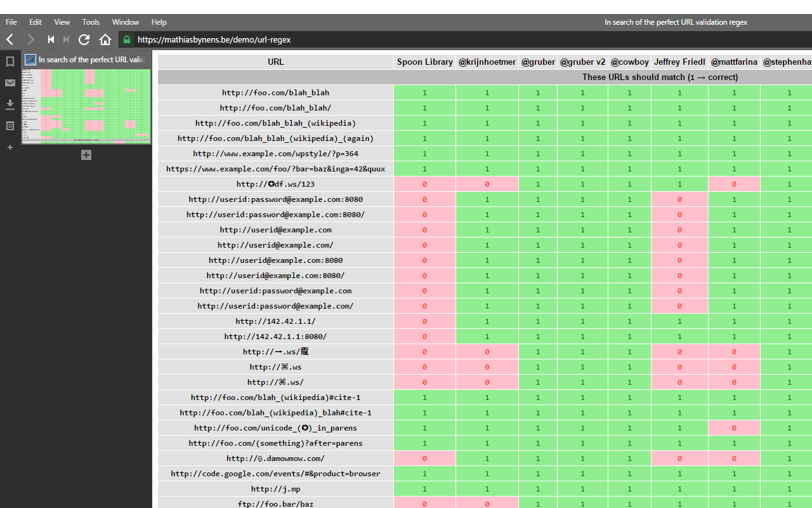Click the tab's page favicon

click(30, 60)
